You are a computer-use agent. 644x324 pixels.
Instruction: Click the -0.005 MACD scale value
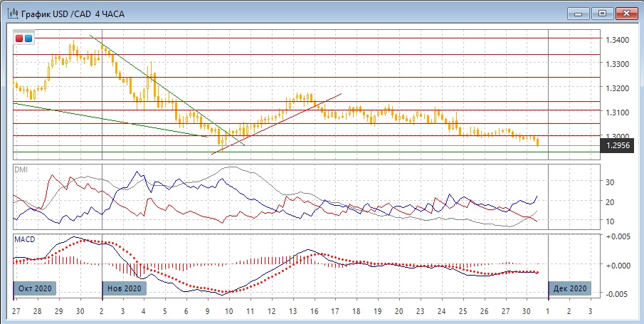point(616,294)
